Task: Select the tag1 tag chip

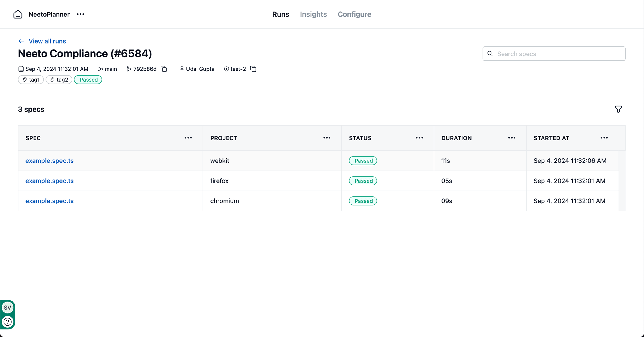Action: [31, 80]
